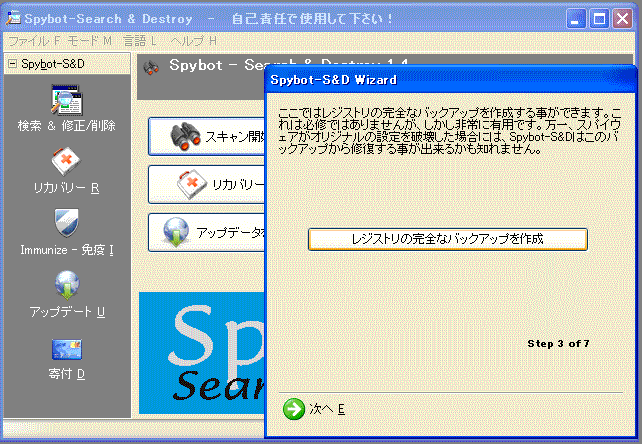
Task: Click the Spybot-S&D Wizard title bar
Action: coord(450,79)
